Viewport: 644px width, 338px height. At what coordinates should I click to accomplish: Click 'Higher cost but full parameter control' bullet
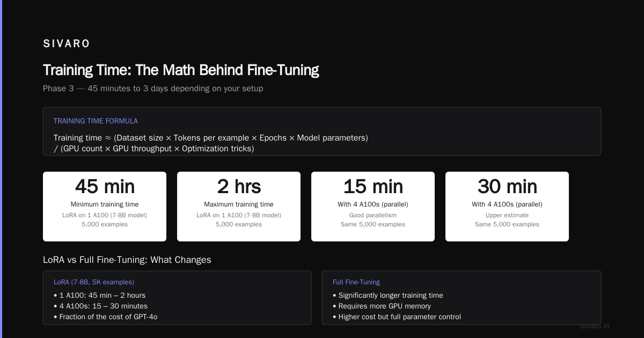click(397, 317)
